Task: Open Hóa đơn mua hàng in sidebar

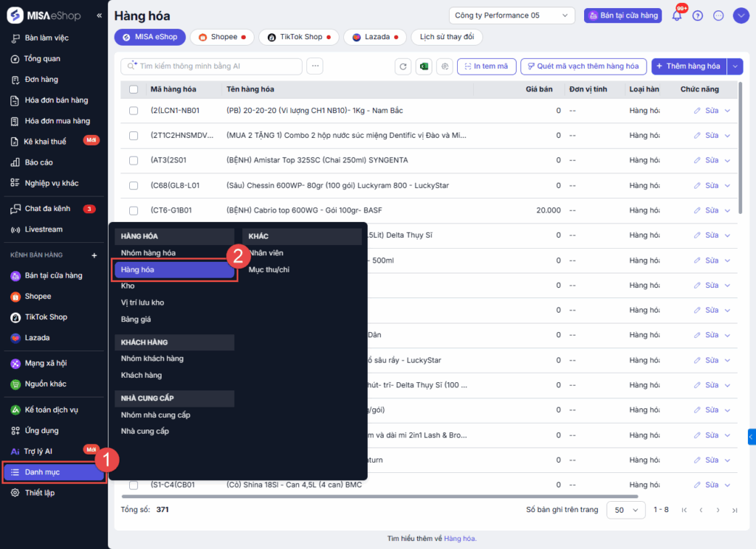Action: click(x=58, y=120)
